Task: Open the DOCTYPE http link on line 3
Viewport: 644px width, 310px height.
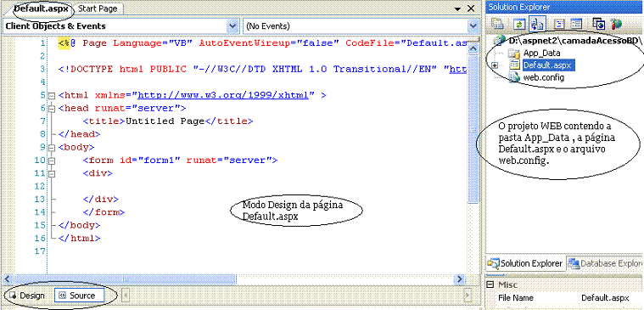Action: [458, 70]
